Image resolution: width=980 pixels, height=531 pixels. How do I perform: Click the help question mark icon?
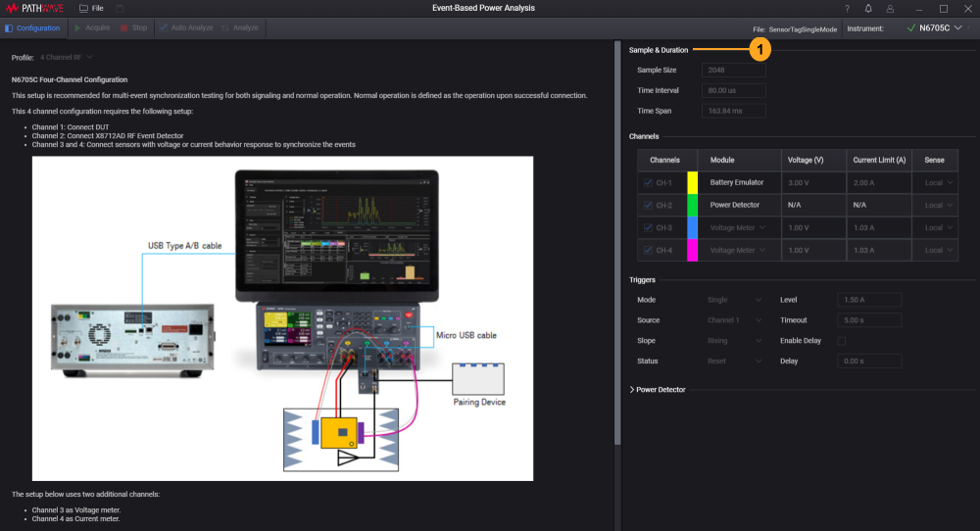coord(847,9)
